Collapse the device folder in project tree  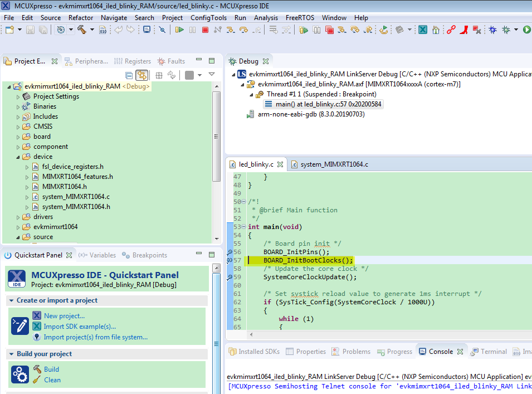point(18,157)
